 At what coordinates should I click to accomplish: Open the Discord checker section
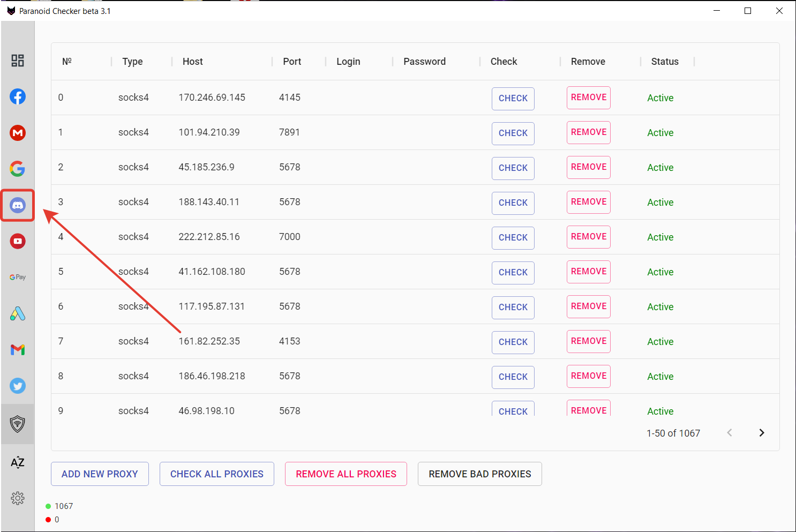[x=18, y=205]
